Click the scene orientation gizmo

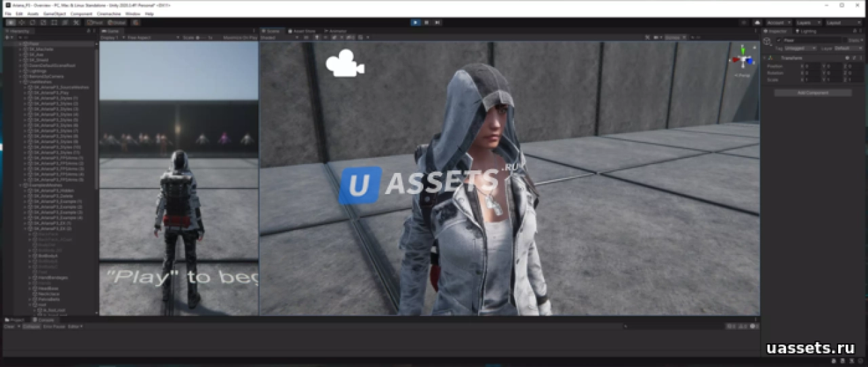743,60
